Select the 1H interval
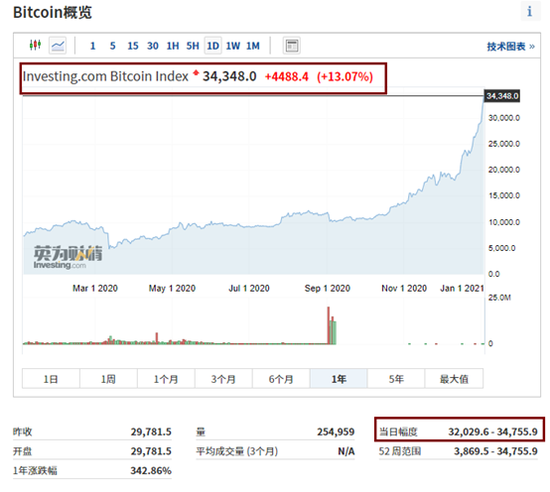 [173, 46]
